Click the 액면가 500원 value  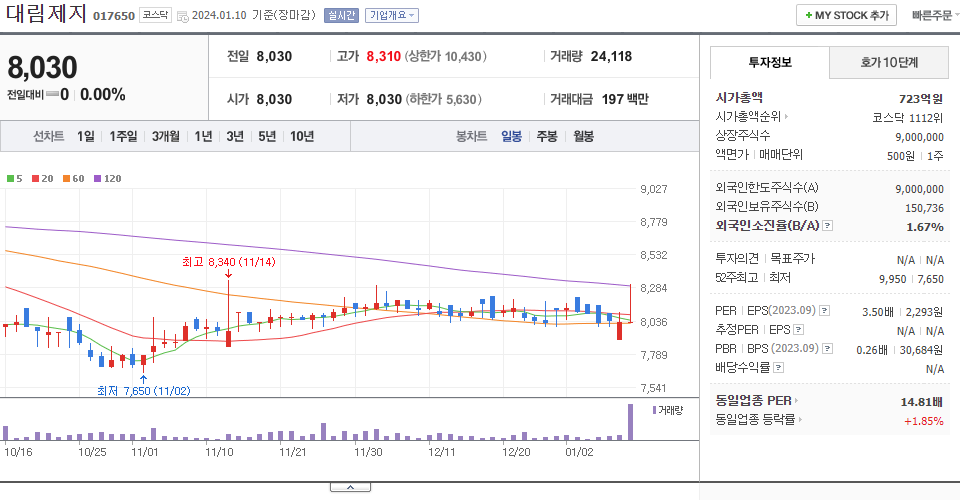point(901,156)
